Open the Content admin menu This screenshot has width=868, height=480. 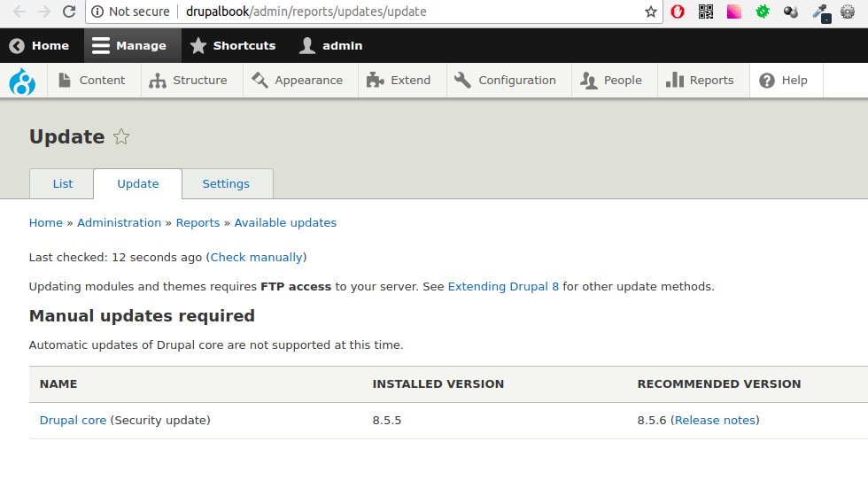(94, 81)
